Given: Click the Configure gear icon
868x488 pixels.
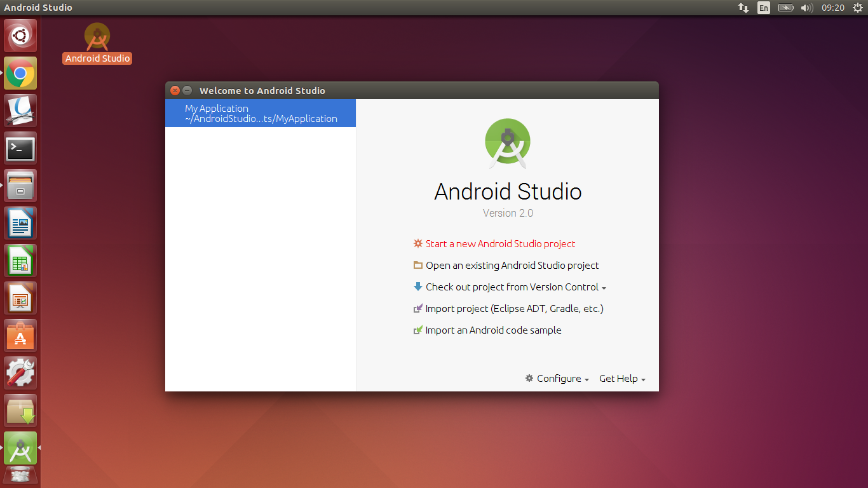Looking at the screenshot, I should [529, 378].
